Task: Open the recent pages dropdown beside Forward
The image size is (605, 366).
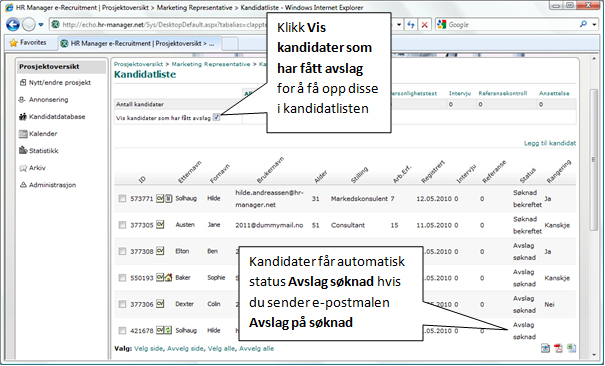Action: (x=41, y=25)
